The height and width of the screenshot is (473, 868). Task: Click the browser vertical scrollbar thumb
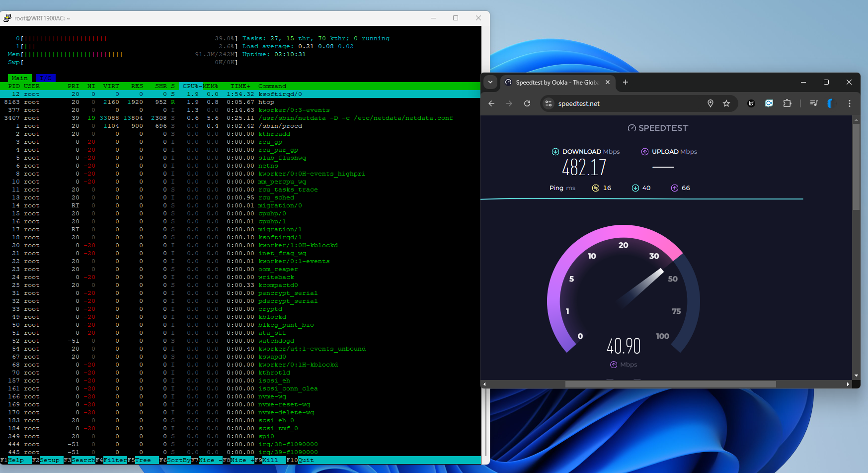856,167
